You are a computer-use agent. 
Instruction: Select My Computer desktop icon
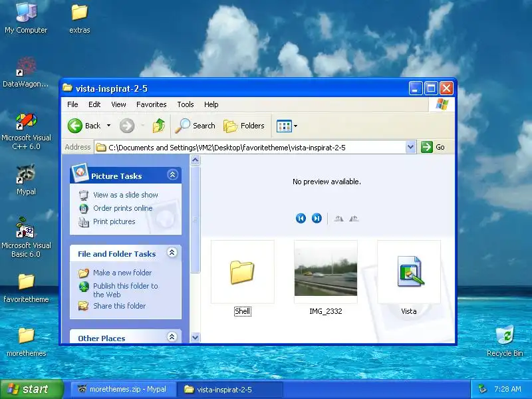pyautogui.click(x=26, y=18)
